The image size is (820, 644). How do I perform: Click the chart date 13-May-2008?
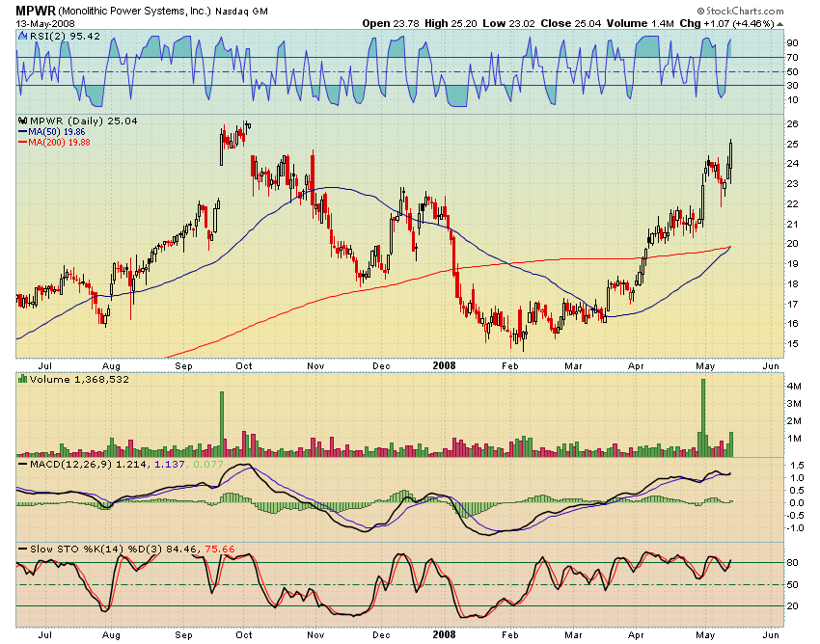pos(45,24)
